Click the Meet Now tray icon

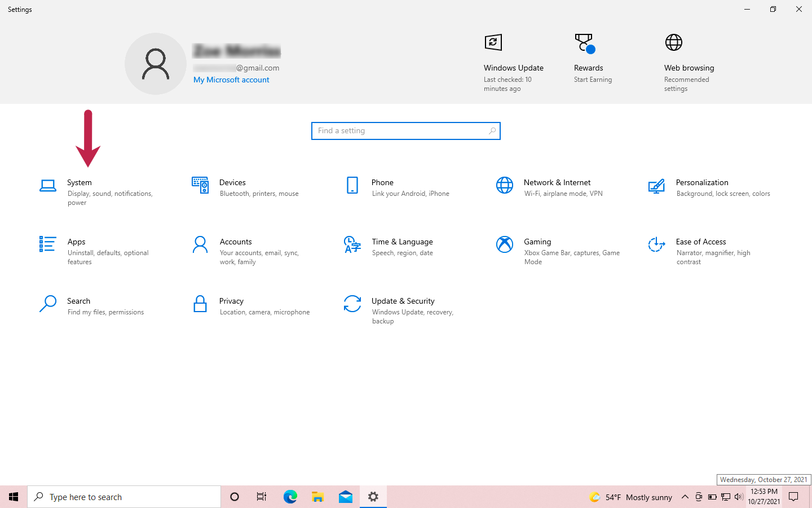pyautogui.click(x=699, y=497)
